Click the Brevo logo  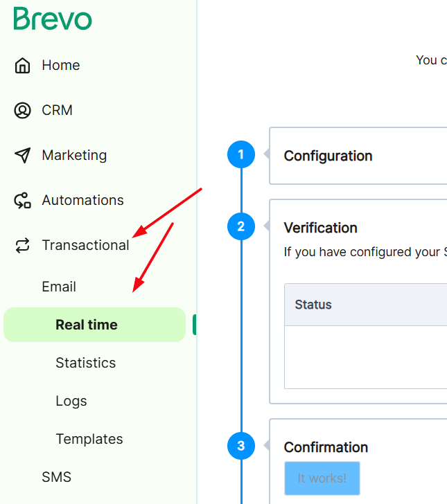53,19
